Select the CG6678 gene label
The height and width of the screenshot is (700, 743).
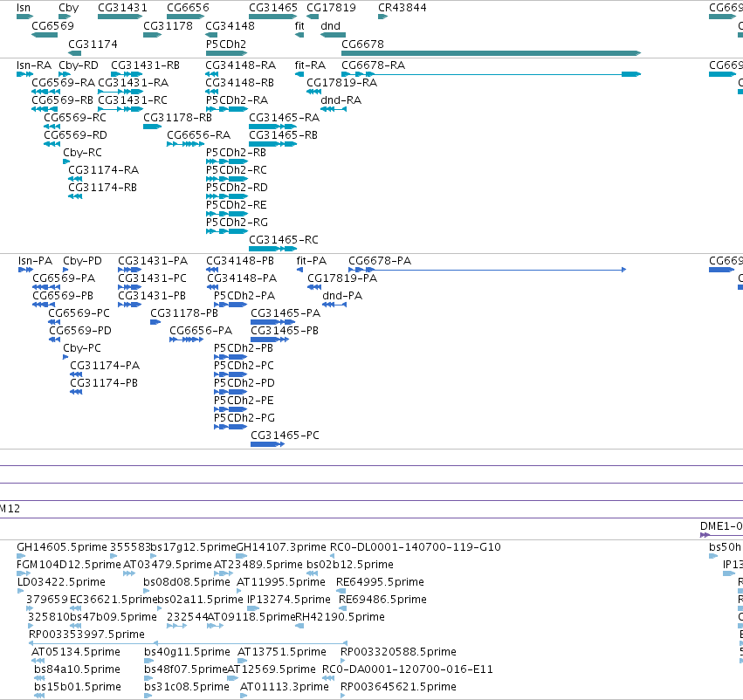coord(362,44)
